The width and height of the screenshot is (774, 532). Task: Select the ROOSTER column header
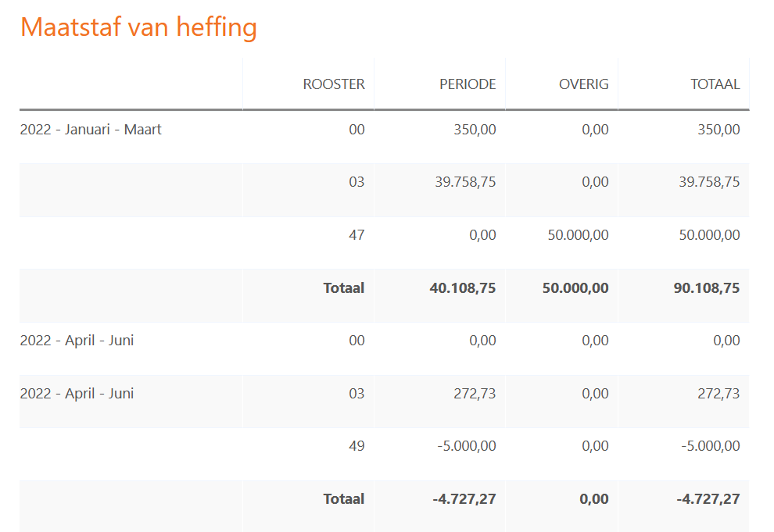coord(334,84)
